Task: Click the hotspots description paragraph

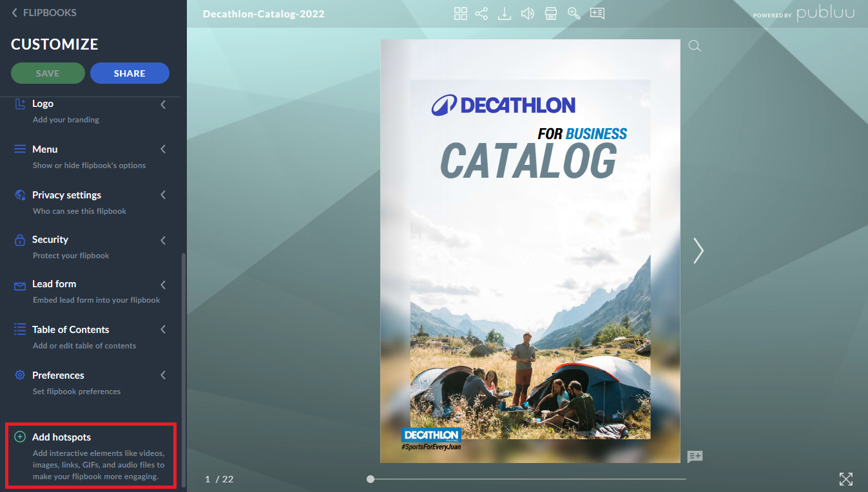Action: pyautogui.click(x=99, y=466)
